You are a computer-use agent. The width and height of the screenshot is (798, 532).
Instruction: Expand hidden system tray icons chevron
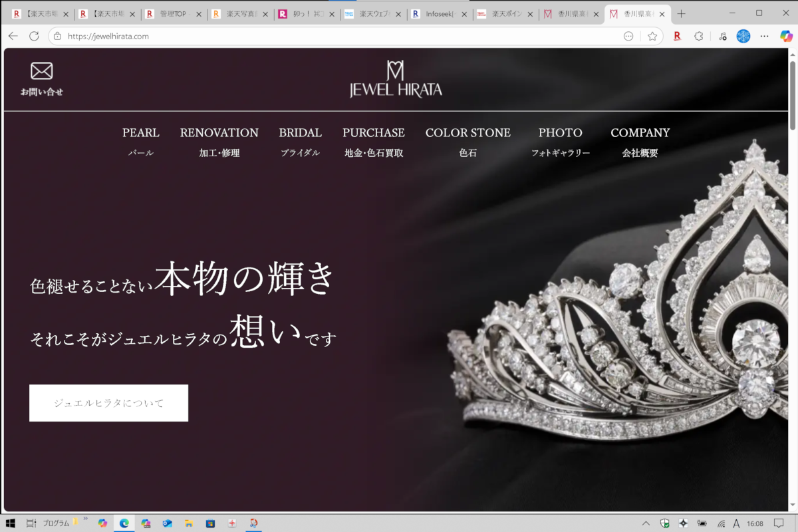[x=646, y=523]
